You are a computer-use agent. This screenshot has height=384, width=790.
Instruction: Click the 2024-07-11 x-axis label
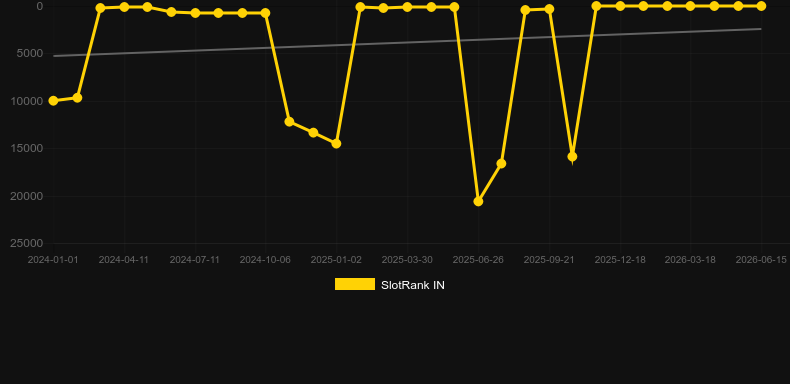pyautogui.click(x=194, y=260)
